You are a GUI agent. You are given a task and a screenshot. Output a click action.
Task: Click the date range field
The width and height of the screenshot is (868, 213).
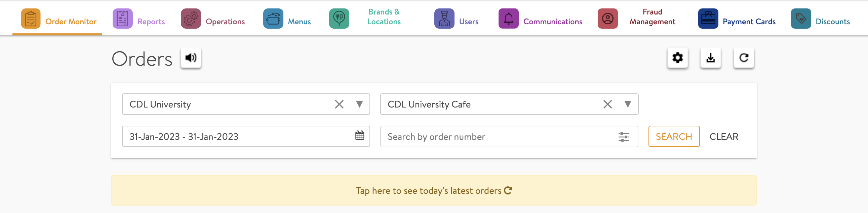236,137
